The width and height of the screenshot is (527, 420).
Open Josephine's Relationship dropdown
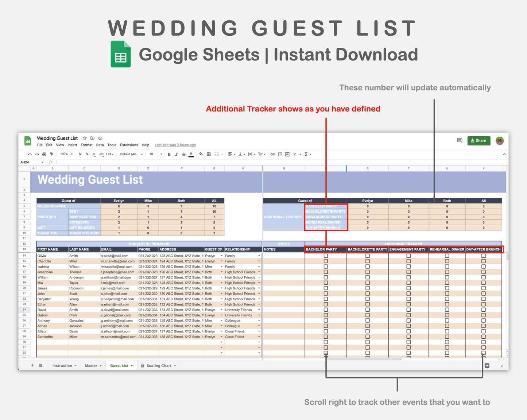pyautogui.click(x=259, y=272)
